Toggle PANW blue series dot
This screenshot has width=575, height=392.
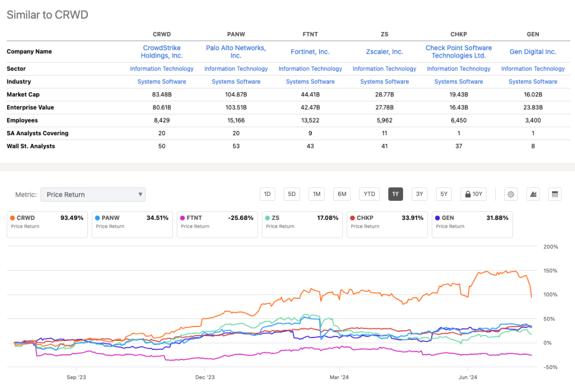[97, 218]
